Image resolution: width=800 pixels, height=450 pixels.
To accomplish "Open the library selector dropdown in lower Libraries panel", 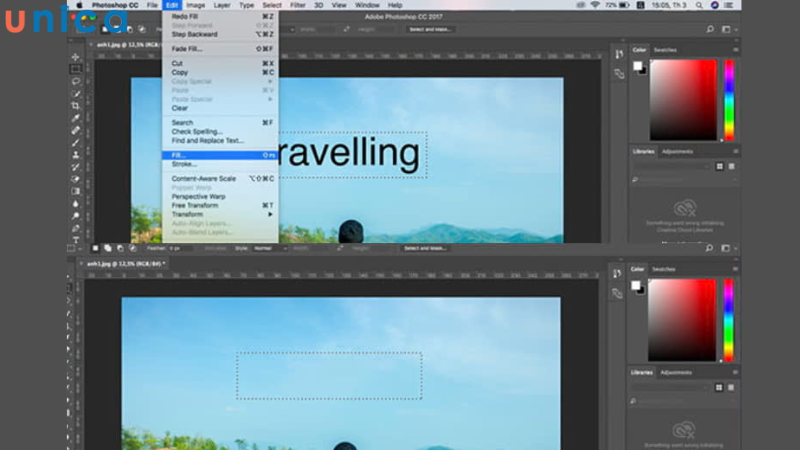I will [x=670, y=388].
